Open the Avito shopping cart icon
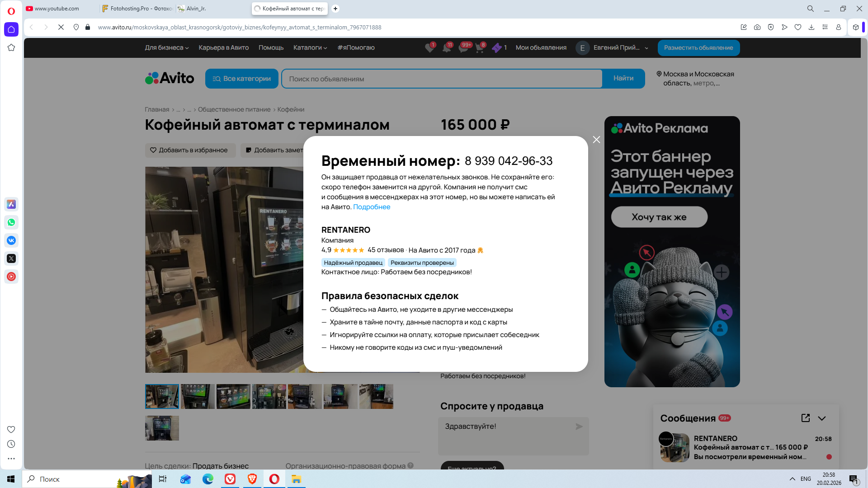This screenshot has height=488, width=868. (480, 48)
